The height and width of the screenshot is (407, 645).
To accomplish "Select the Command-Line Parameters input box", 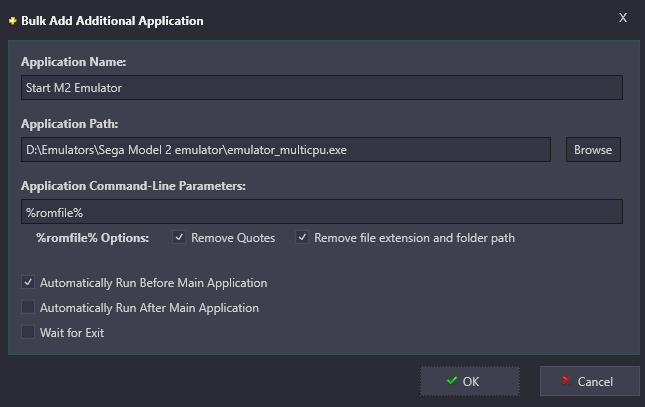I will tap(322, 212).
